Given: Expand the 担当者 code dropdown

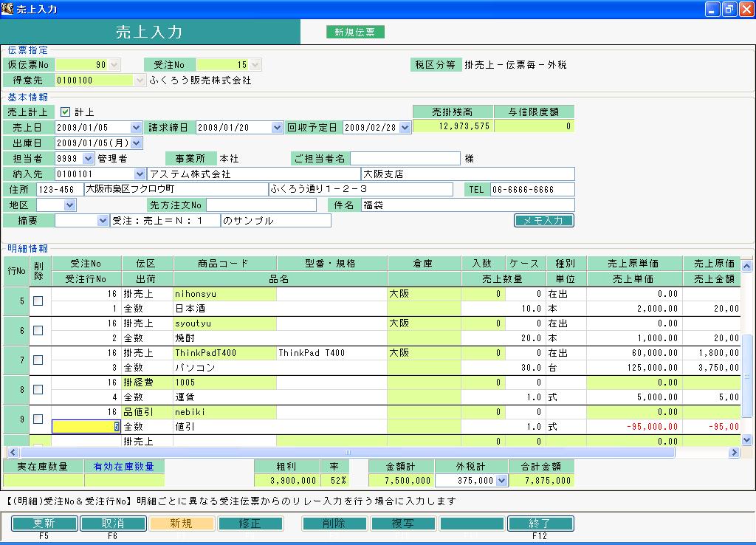Looking at the screenshot, I should tap(89, 158).
